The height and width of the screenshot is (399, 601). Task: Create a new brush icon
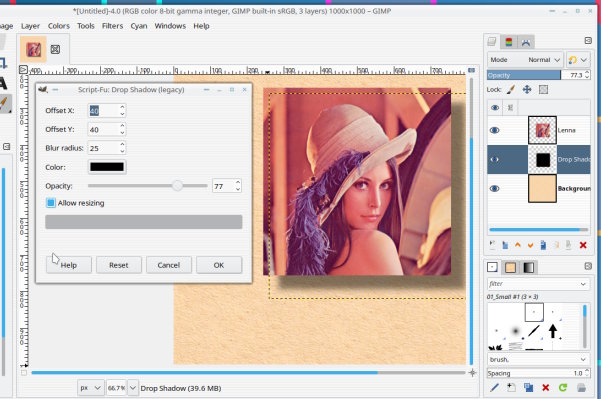(511, 388)
